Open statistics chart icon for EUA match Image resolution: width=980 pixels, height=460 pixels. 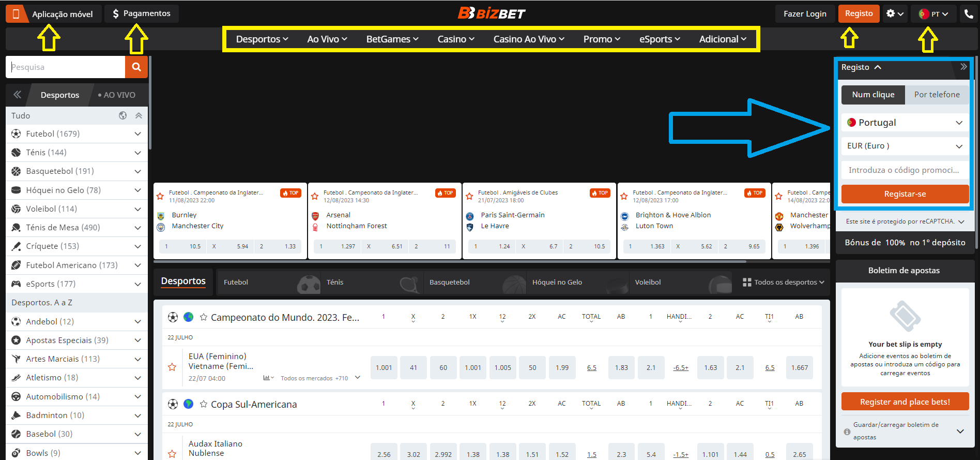pyautogui.click(x=268, y=378)
